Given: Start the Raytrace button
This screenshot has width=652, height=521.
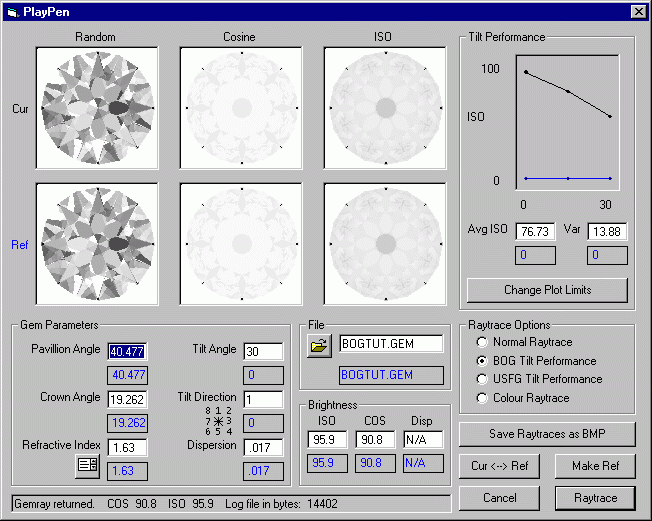Looking at the screenshot, I should (x=595, y=498).
